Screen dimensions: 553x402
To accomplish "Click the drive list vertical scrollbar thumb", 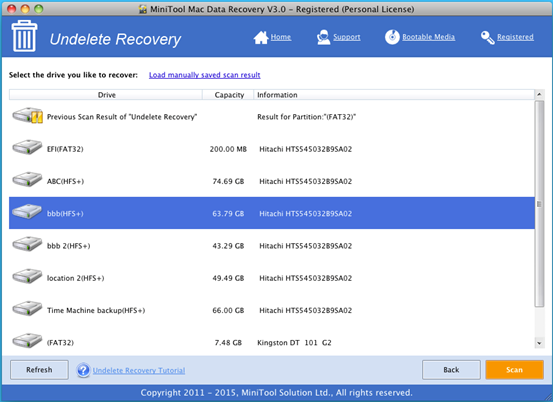I will 539,204.
